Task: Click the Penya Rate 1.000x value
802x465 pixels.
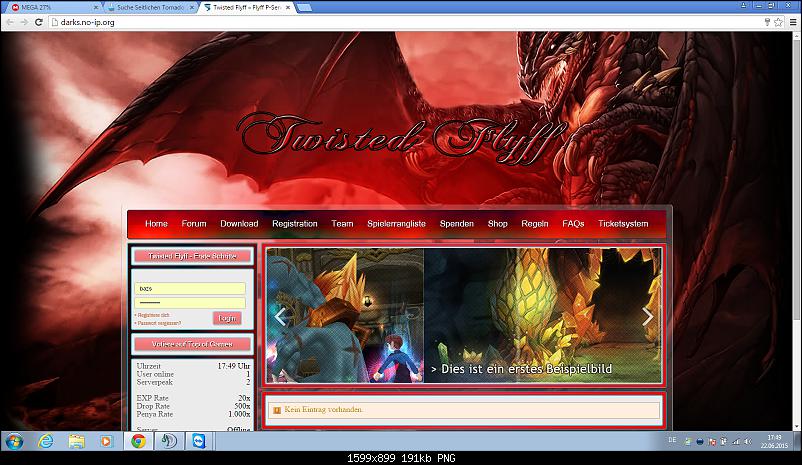Action: pos(239,414)
